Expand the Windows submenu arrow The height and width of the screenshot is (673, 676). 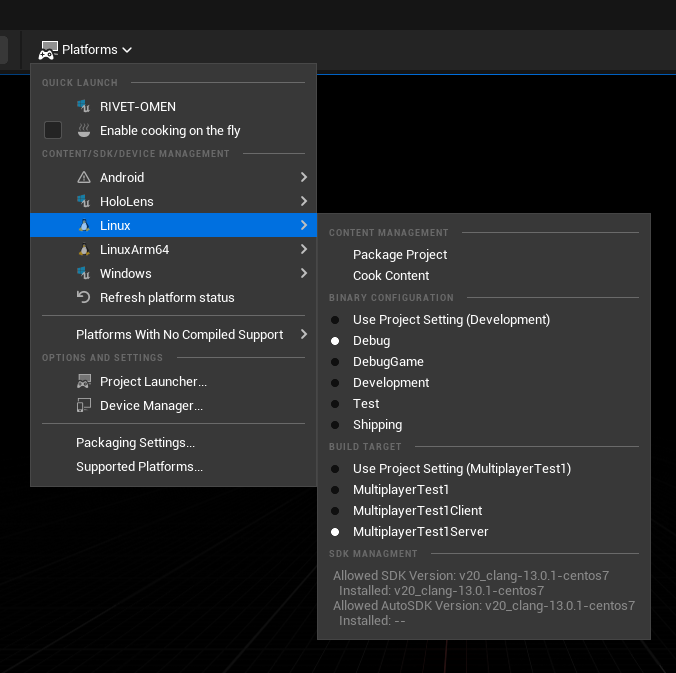pyautogui.click(x=303, y=274)
